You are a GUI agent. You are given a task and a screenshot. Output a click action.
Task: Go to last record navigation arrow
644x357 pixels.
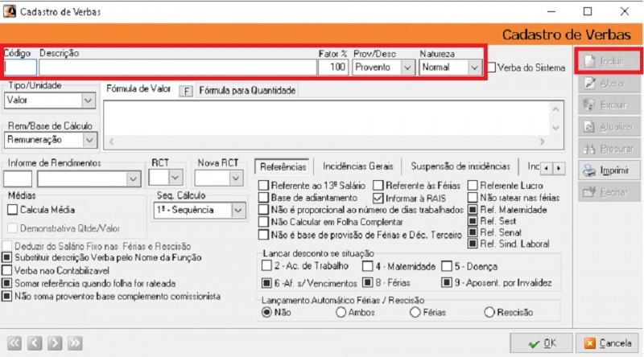pos(75,343)
